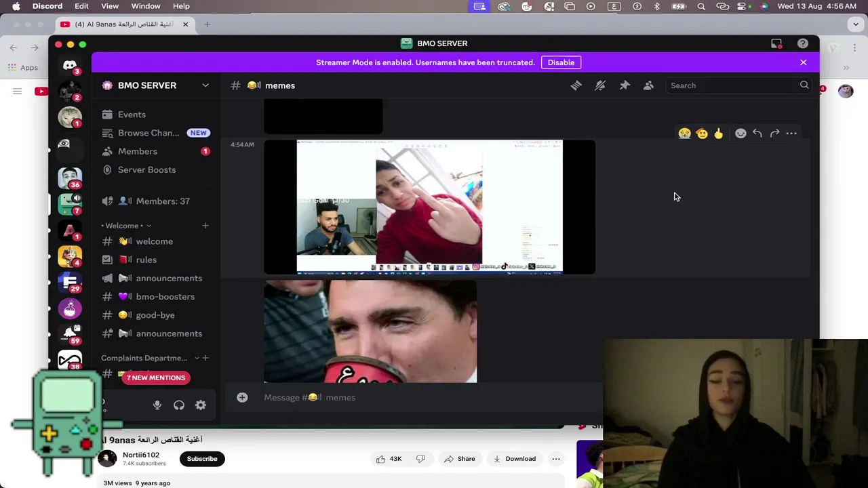Toggle headphone deafen in user panel
The width and height of the screenshot is (868, 488).
click(x=179, y=405)
